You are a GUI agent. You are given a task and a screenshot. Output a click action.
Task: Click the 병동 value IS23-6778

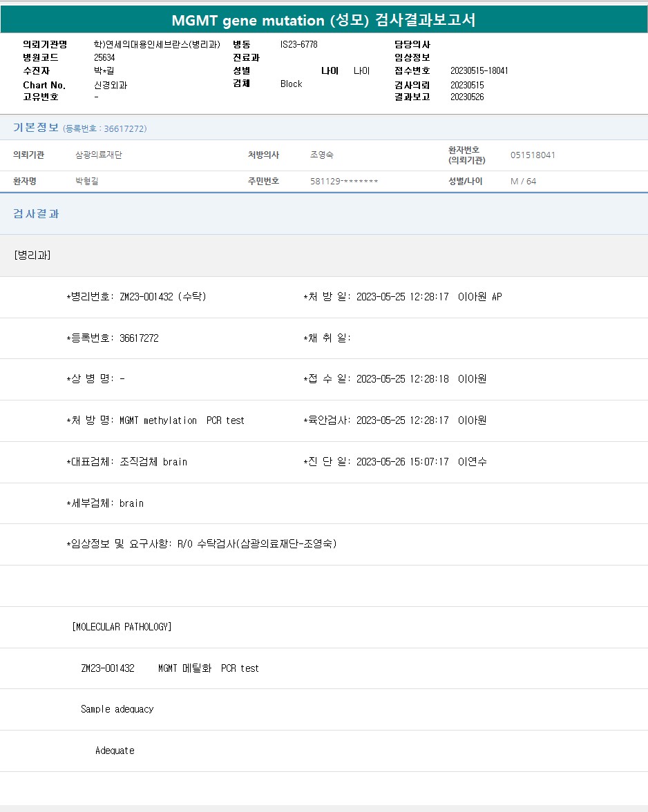pos(298,44)
